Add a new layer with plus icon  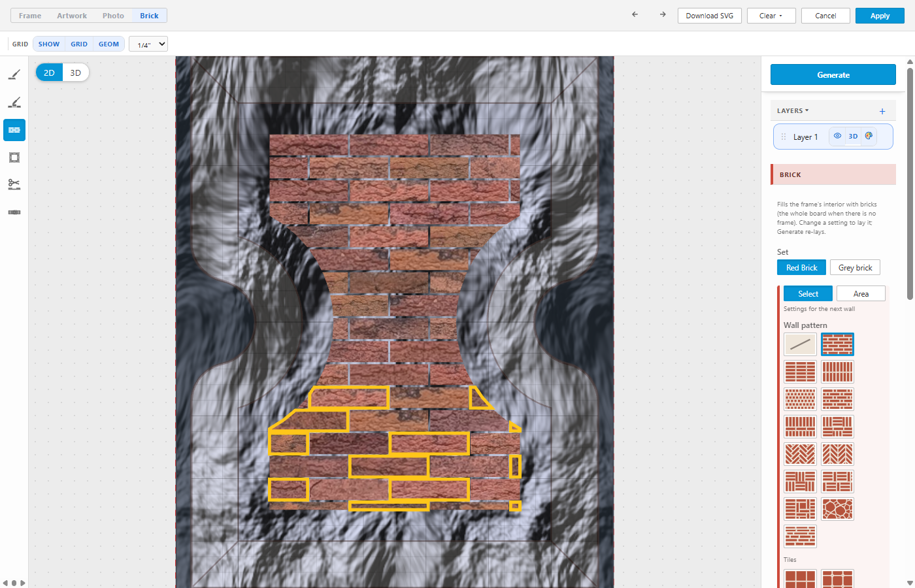tap(882, 111)
